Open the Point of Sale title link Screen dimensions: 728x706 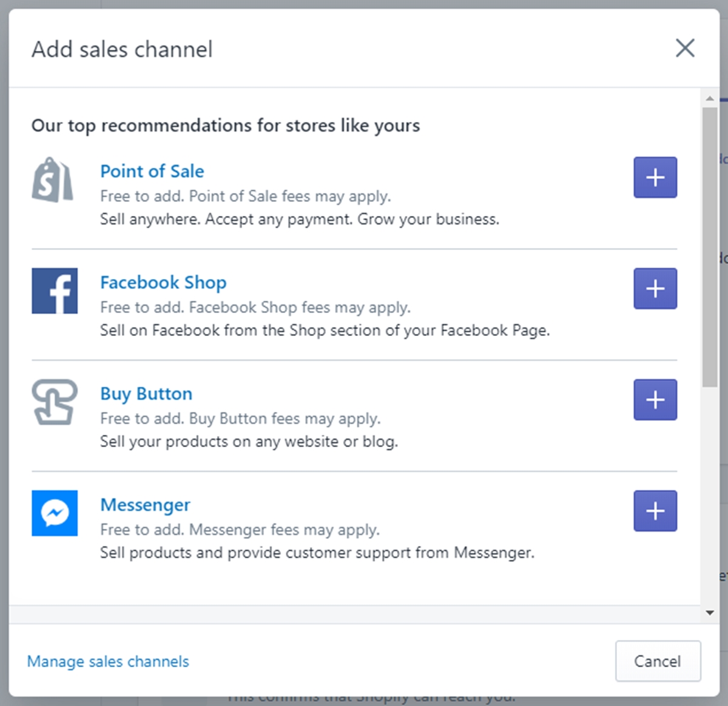pyautogui.click(x=152, y=172)
